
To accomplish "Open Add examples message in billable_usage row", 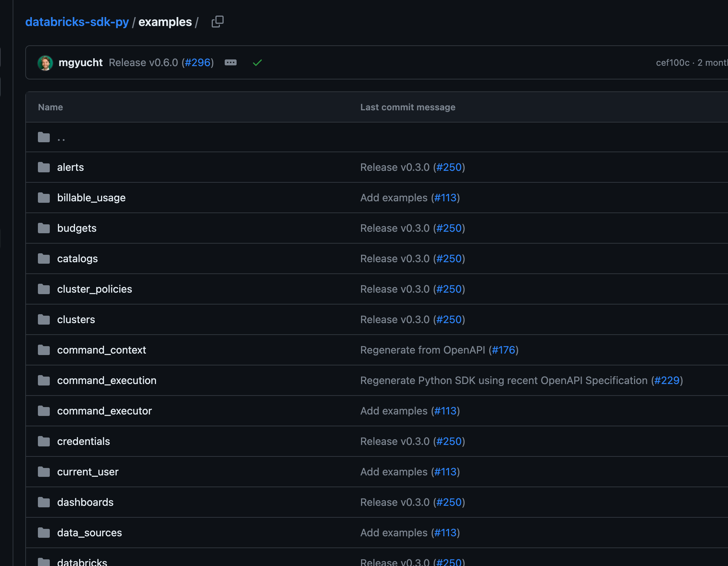I will [394, 198].
